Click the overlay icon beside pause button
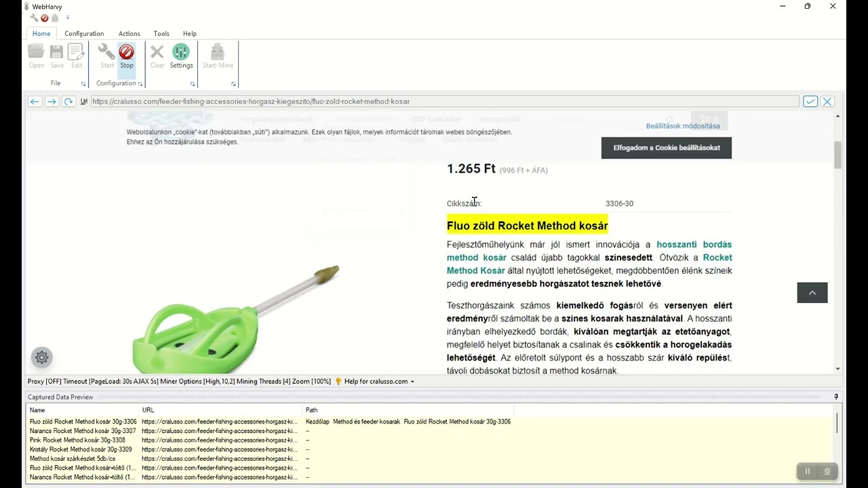The width and height of the screenshot is (868, 488). point(827,471)
